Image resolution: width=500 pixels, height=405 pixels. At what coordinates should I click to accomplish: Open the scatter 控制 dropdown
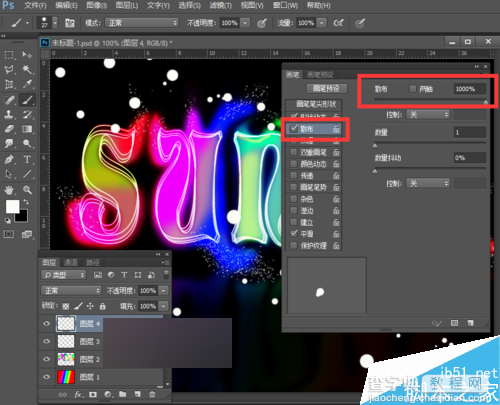coord(428,115)
